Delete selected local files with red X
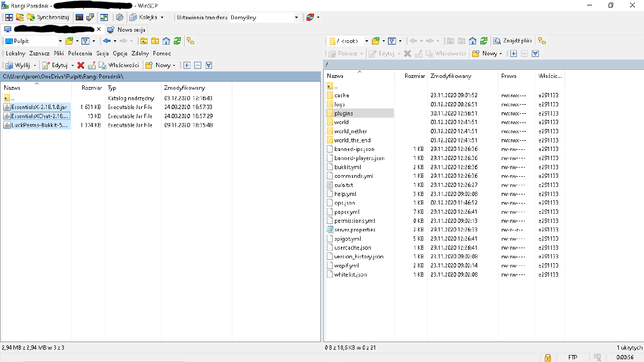This screenshot has width=644, height=362. pyautogui.click(x=81, y=65)
